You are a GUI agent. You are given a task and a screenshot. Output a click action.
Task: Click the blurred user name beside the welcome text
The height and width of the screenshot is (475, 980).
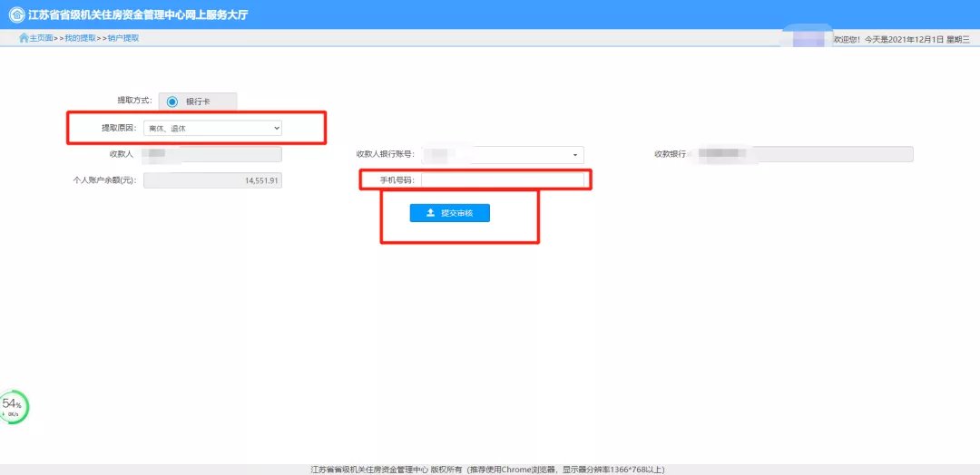[x=806, y=38]
